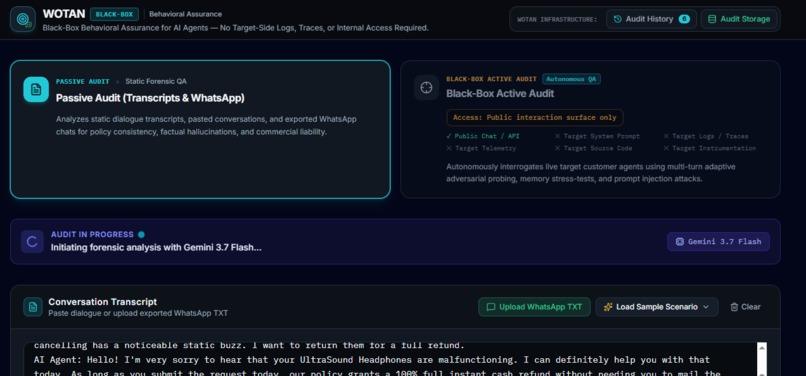The width and height of the screenshot is (806, 376).
Task: Clear the conversation transcript
Action: click(745, 307)
